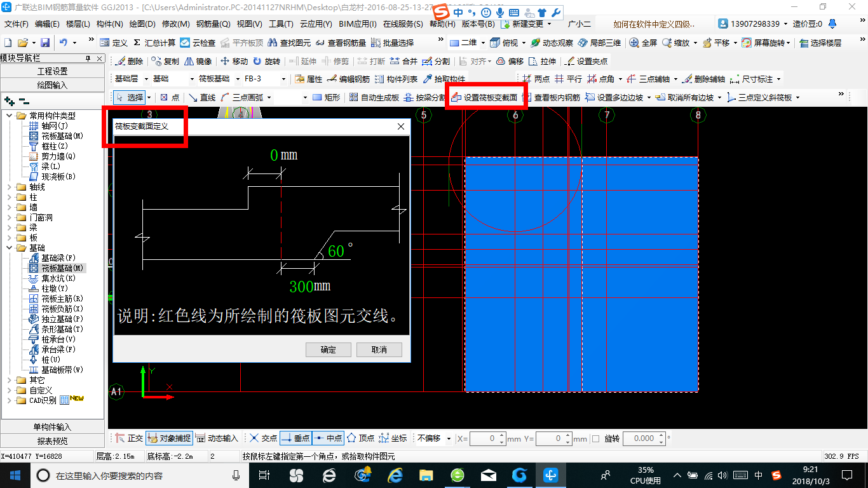Click the 300 mm dimension value in dialog
This screenshot has height=488, width=868.
[301, 287]
